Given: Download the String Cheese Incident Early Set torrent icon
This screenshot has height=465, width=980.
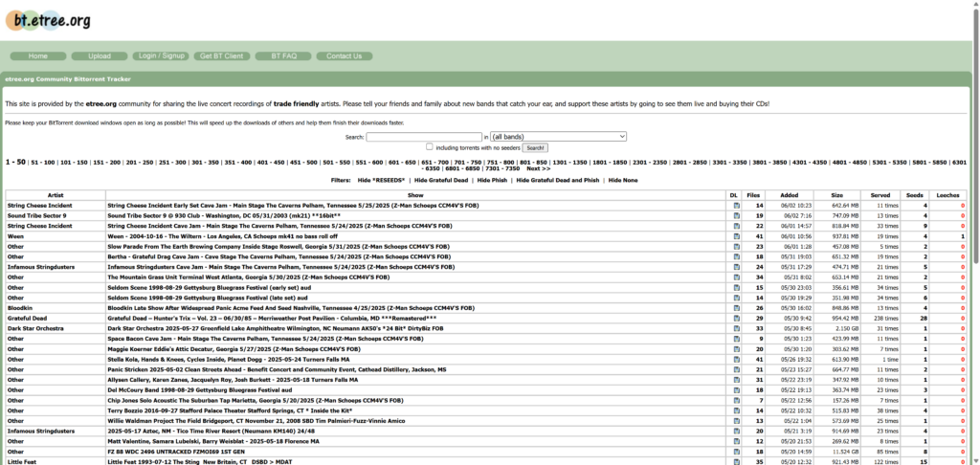Looking at the screenshot, I should 736,205.
